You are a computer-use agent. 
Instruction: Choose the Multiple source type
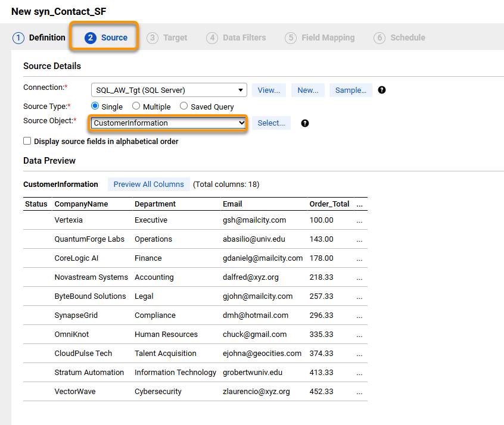(x=136, y=106)
